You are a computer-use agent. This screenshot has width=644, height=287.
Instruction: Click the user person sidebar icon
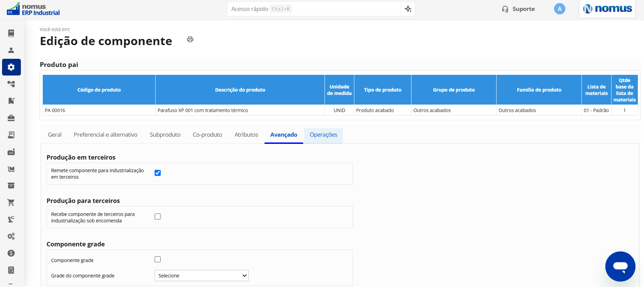point(11,50)
